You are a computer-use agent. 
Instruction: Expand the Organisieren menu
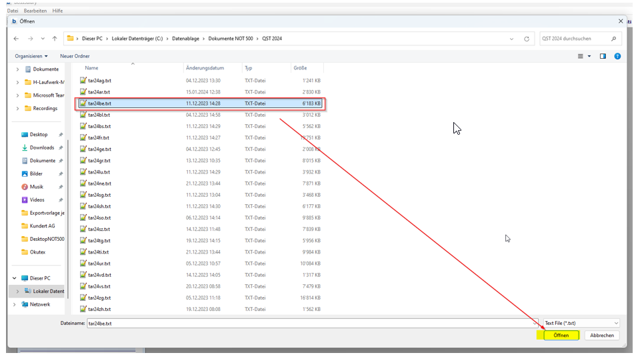coord(31,56)
